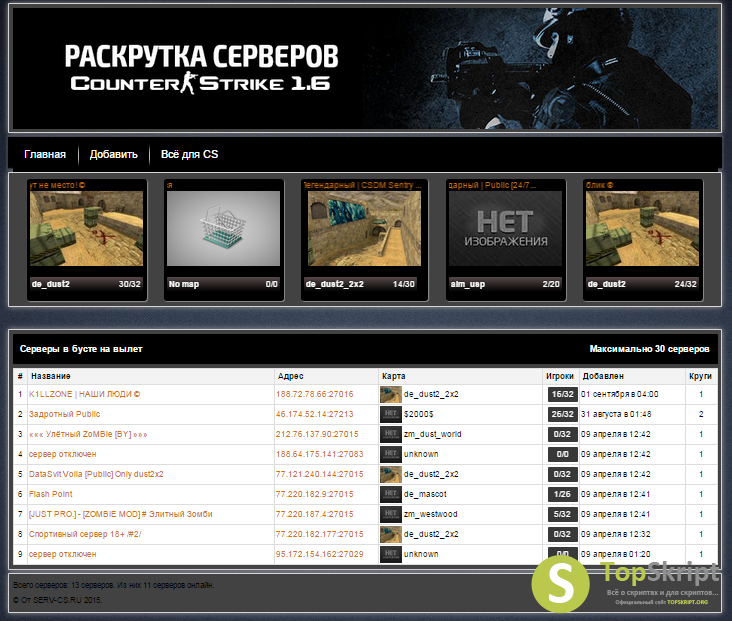This screenshot has width=732, height=621.
Task: Open the Улётный ZoMBie [BY] server link
Action: click(x=88, y=434)
